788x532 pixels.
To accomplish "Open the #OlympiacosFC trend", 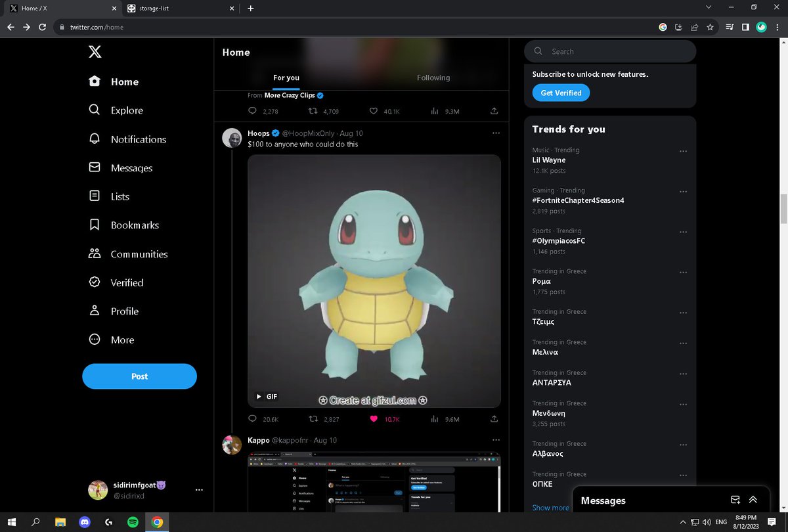I will tap(558, 241).
